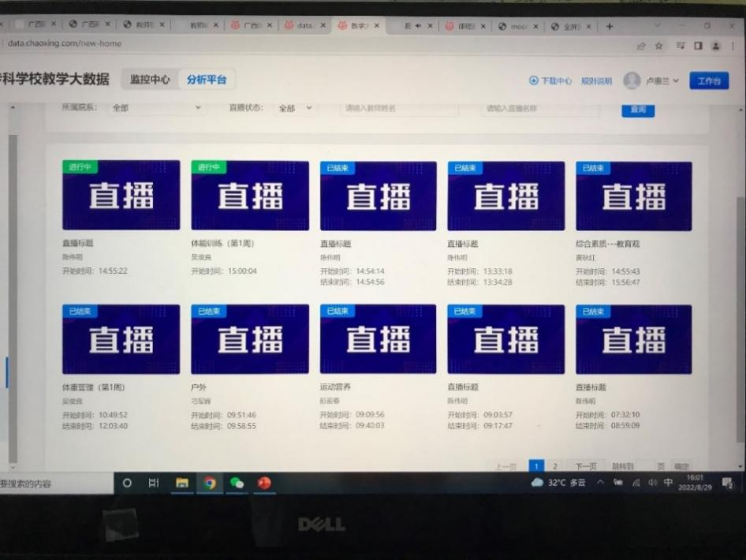This screenshot has height=560, width=746.
Task: Open the notification center icon
Action: tap(726, 482)
